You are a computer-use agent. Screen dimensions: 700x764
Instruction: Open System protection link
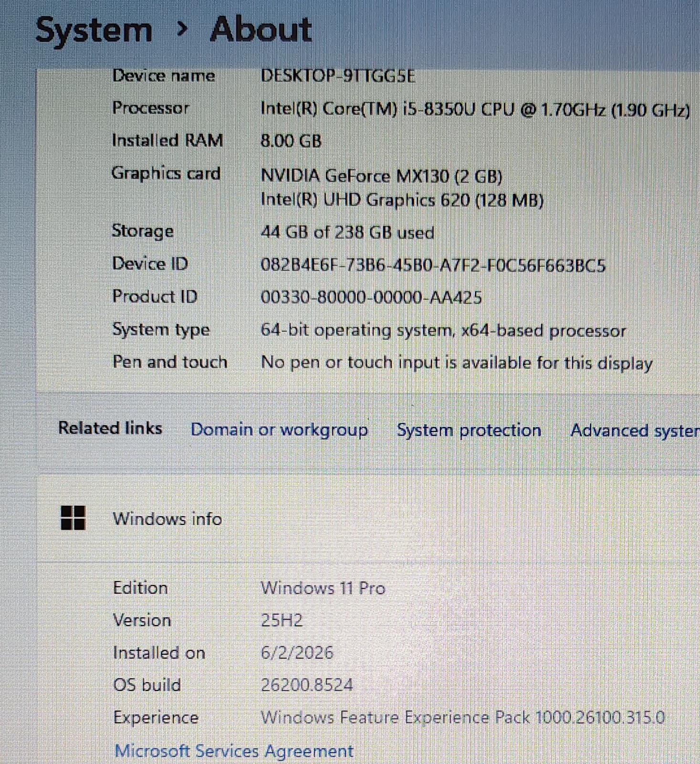(469, 430)
